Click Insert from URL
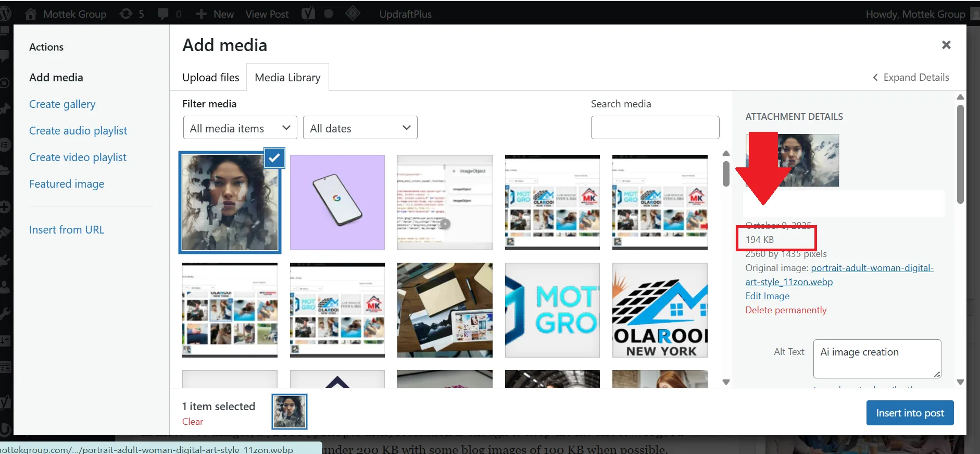Screen dimensions: 980x454 [x=67, y=230]
